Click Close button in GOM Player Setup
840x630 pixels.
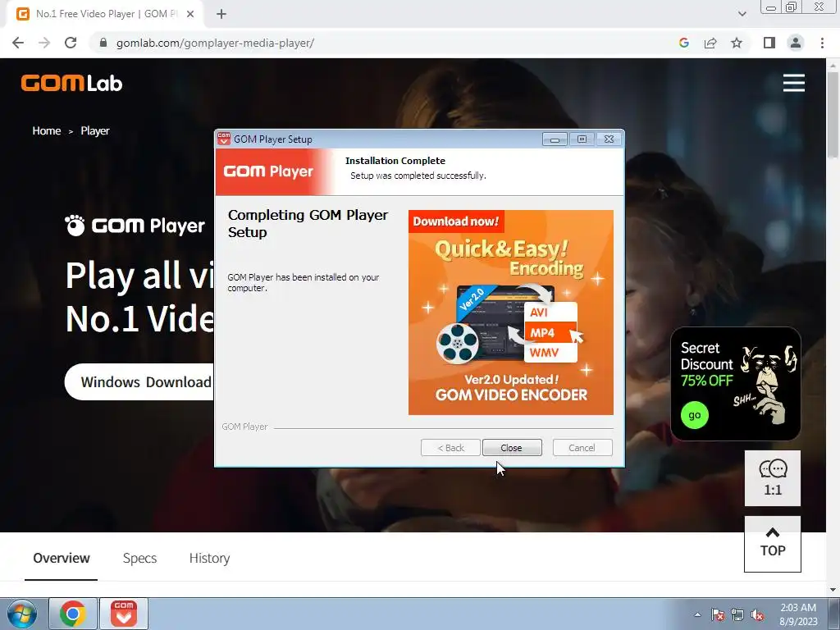(512, 447)
